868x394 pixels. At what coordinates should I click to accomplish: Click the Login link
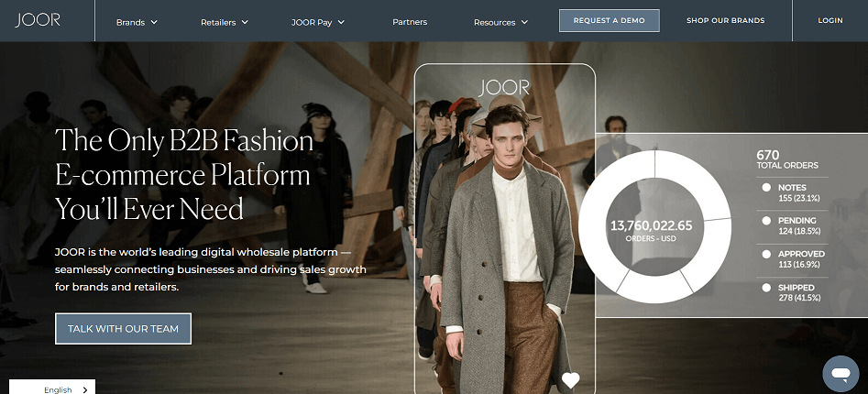pyautogui.click(x=830, y=20)
